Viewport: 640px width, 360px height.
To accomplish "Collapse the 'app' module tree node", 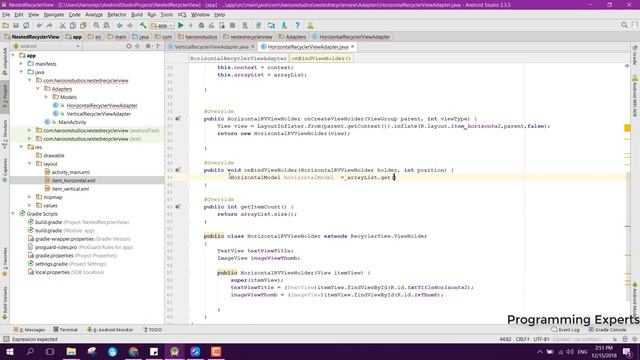I will click(x=13, y=55).
